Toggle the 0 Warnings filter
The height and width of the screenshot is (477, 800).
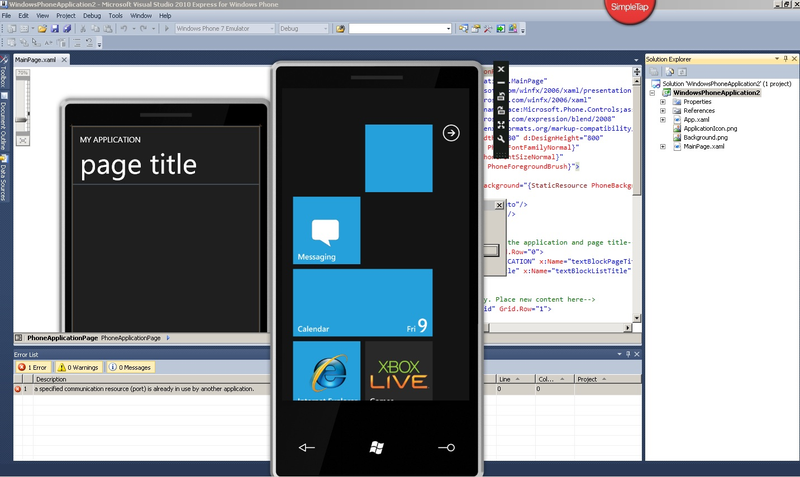click(78, 367)
